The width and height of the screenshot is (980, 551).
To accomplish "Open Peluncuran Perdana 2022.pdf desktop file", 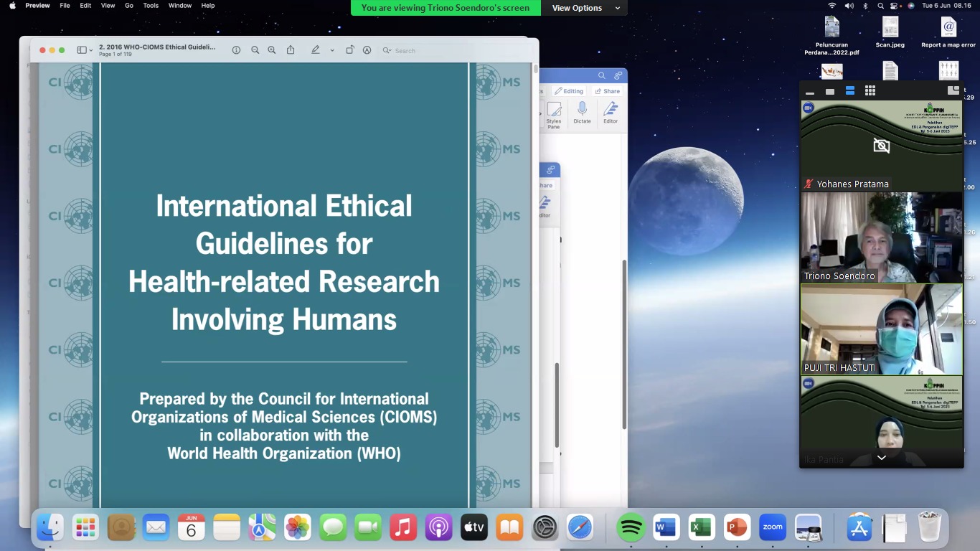I will click(832, 36).
